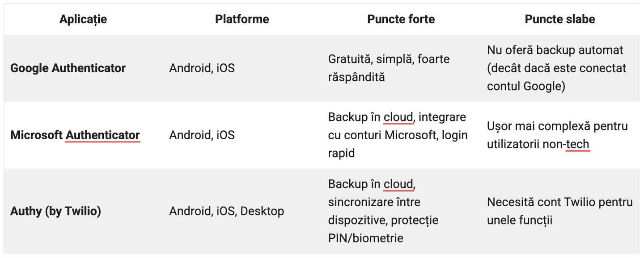Click the 'Necesită cont Twilio pentru' text
The image size is (644, 258).
(x=559, y=202)
